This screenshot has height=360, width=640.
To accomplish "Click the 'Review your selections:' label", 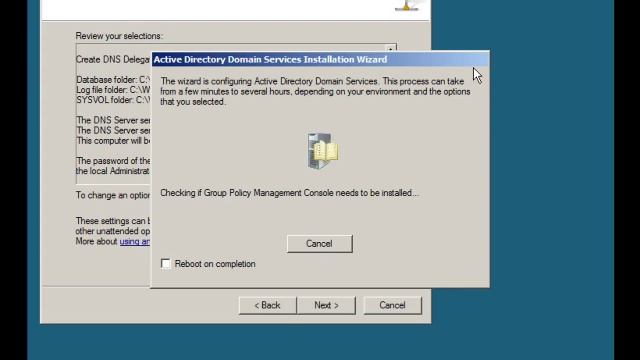I will (x=119, y=36).
